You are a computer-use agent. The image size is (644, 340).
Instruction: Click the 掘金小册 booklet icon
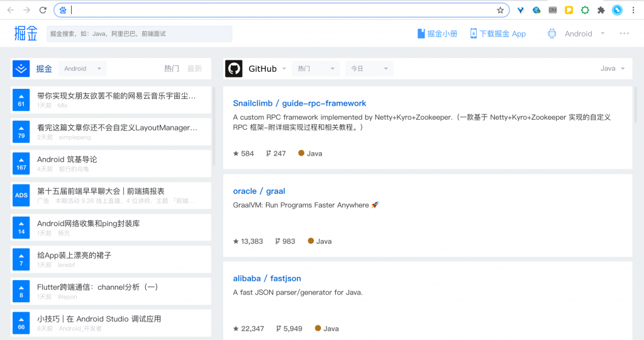tap(421, 34)
